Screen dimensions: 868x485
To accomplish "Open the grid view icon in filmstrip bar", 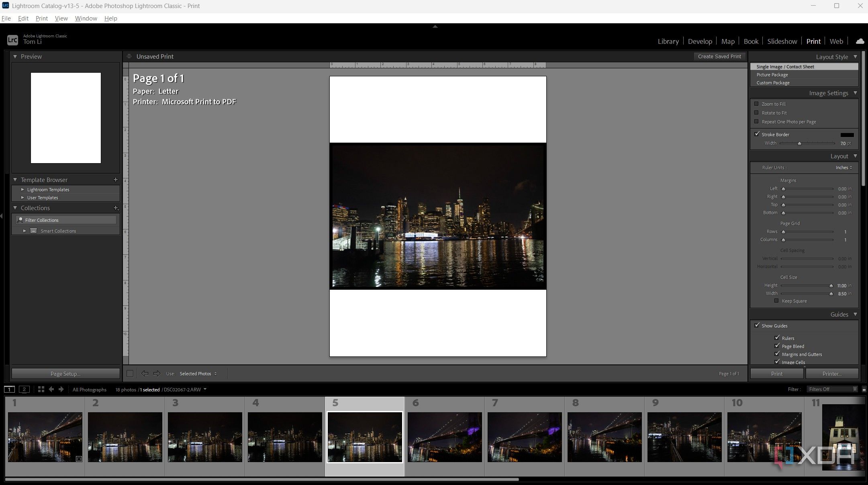I will click(41, 389).
